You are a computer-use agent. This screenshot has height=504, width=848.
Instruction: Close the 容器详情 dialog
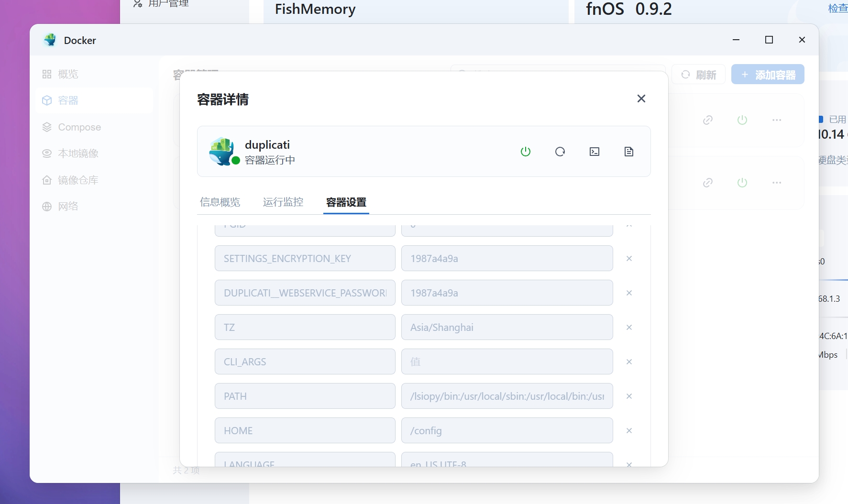(641, 99)
